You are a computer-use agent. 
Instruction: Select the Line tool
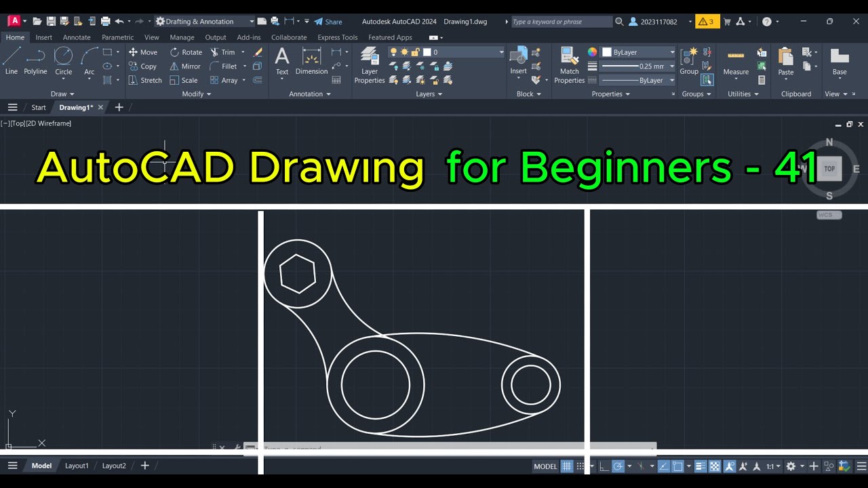[x=12, y=60]
